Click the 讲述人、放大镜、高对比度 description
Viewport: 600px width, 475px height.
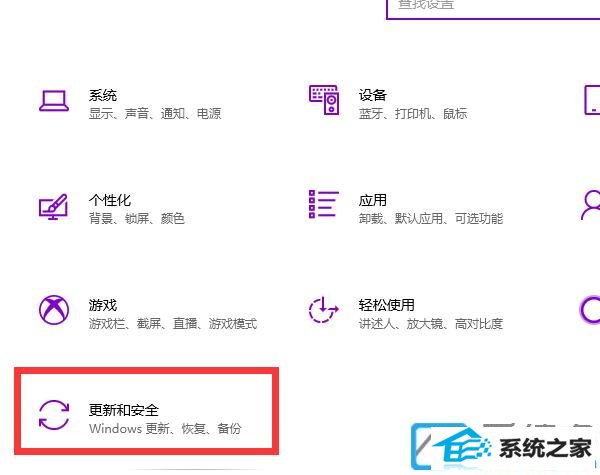pyautogui.click(x=431, y=324)
